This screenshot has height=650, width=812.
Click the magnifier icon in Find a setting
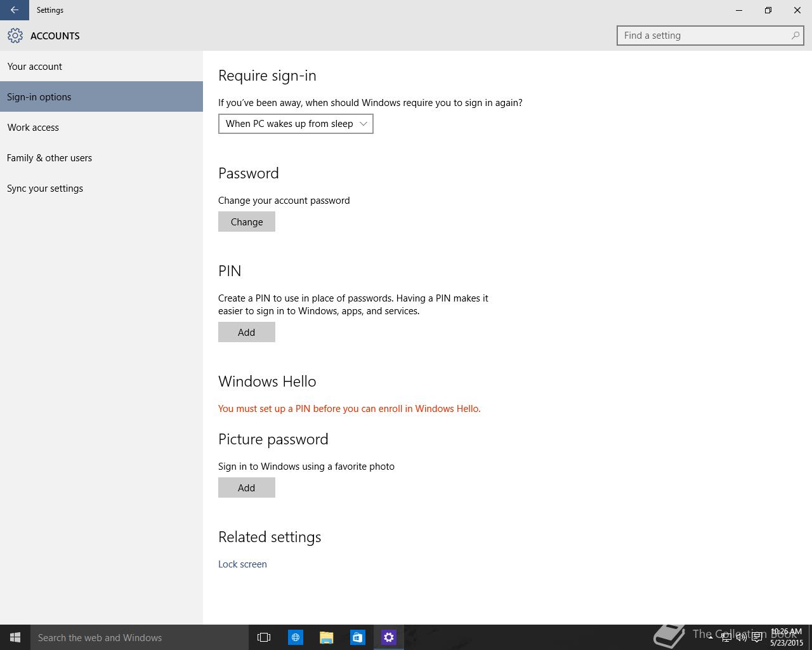tap(795, 36)
